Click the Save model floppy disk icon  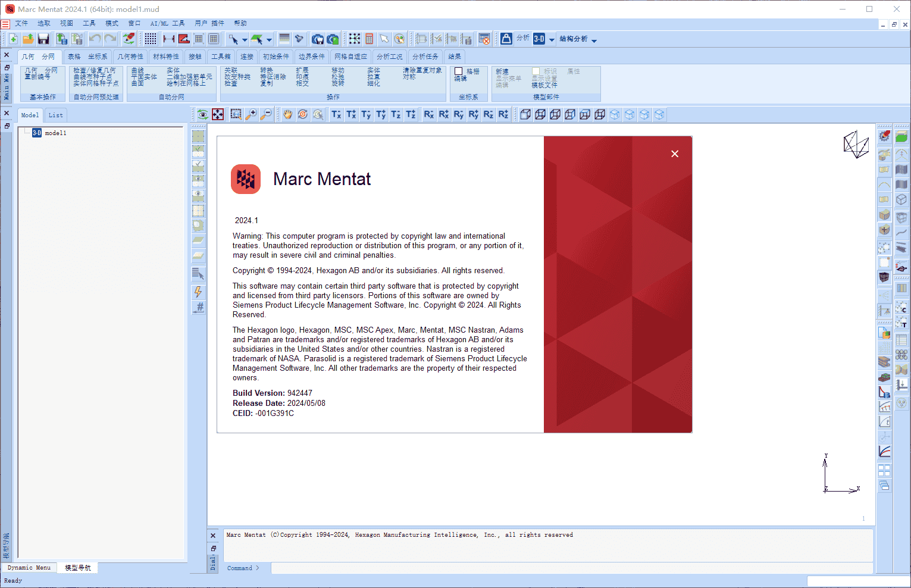click(43, 39)
